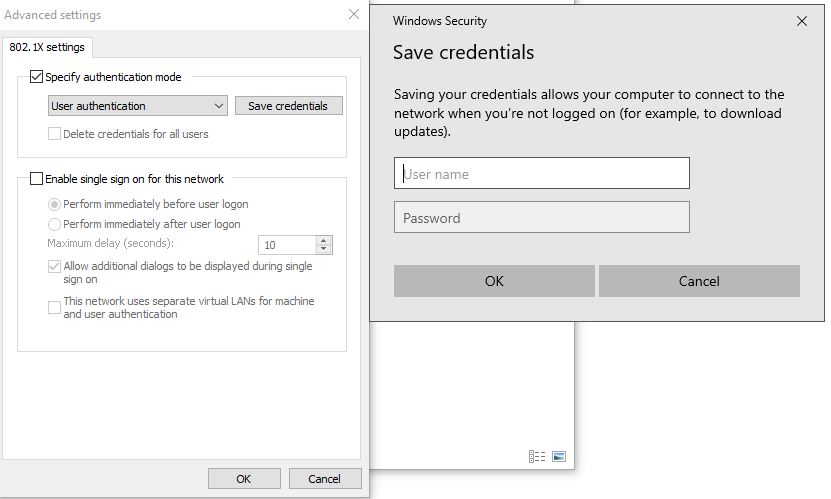Uncheck Specify authentication mode
This screenshot has width=831, height=499.
(37, 77)
